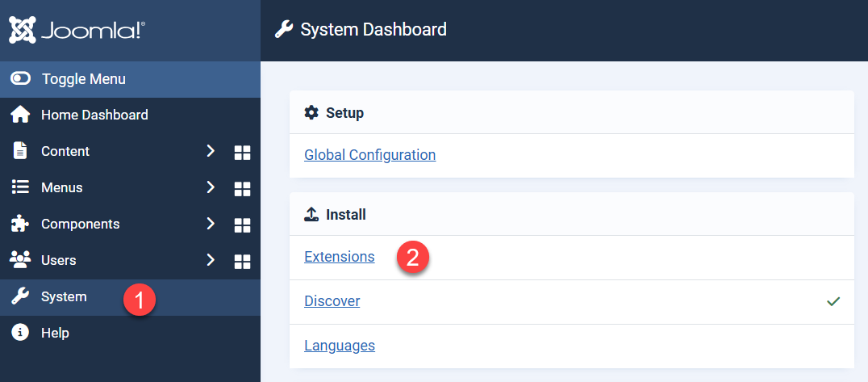Click the Toggle Menu switch icon
The width and height of the screenshot is (868, 382).
click(20, 78)
